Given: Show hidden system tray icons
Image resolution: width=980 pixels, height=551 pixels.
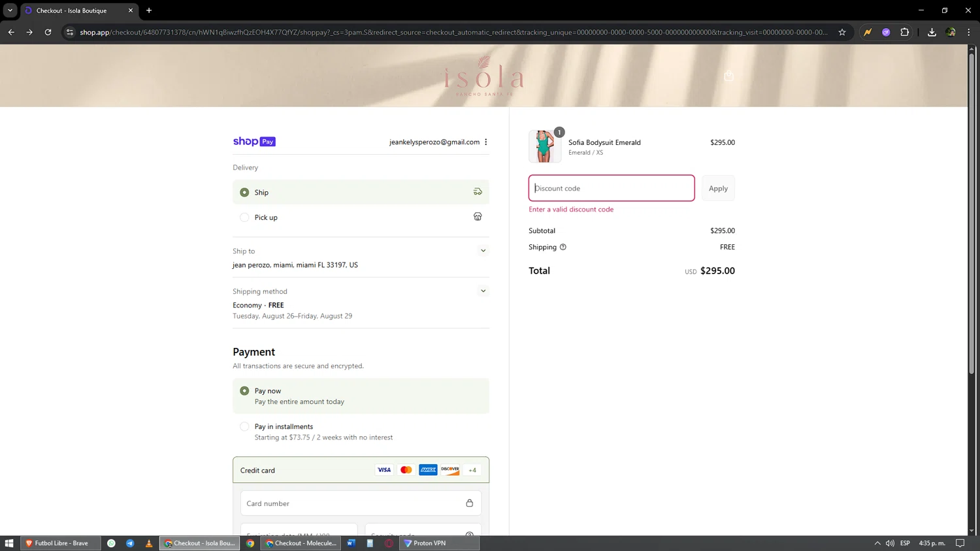Looking at the screenshot, I should (877, 543).
